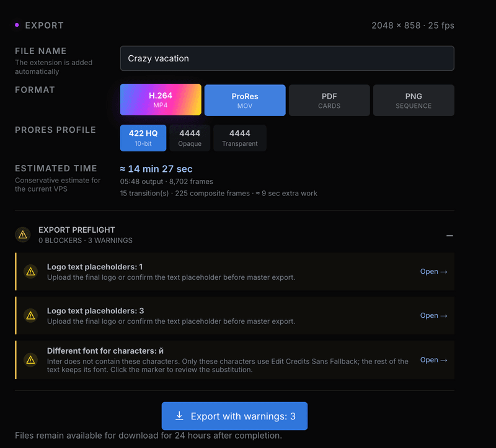Click warning icon beside Logo text placeholders: 3
The image size is (496, 448).
tap(30, 316)
